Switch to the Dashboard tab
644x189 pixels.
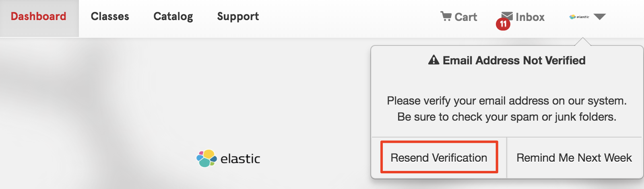pos(39,16)
